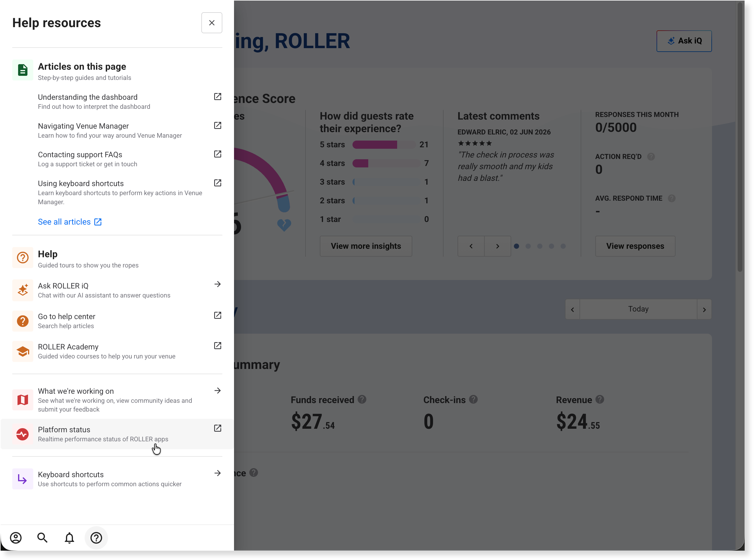Show next comment with right chevron
This screenshot has width=754, height=560.
[x=498, y=246]
